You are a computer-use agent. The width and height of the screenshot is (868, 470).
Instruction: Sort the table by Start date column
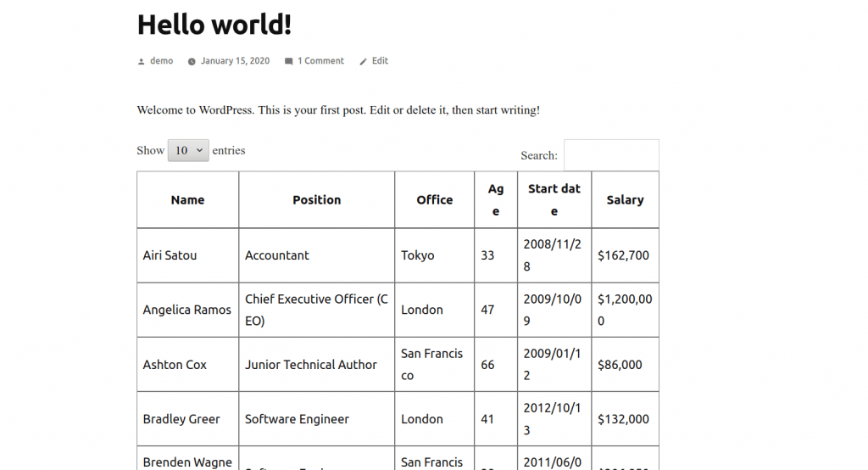pos(554,199)
